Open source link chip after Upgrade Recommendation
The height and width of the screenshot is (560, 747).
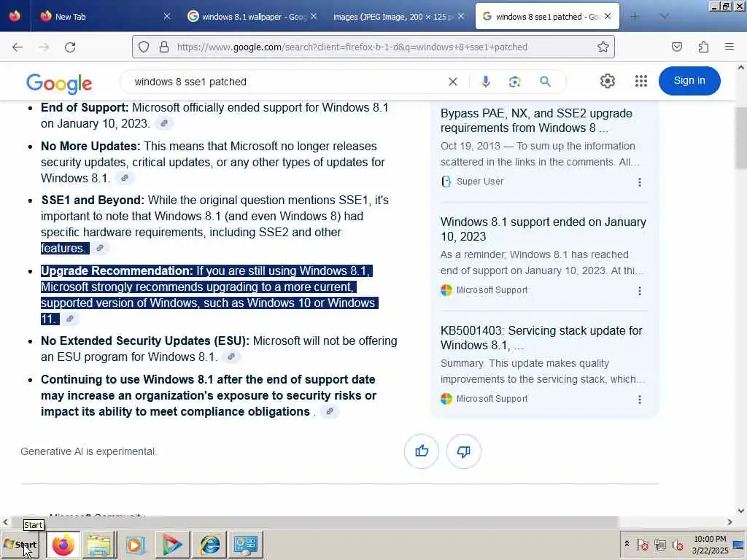[70, 319]
